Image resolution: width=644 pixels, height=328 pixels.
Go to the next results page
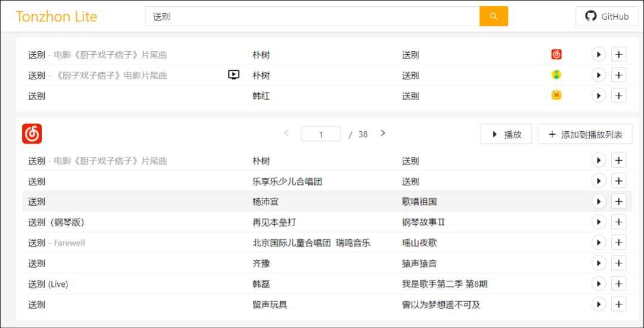click(x=383, y=134)
